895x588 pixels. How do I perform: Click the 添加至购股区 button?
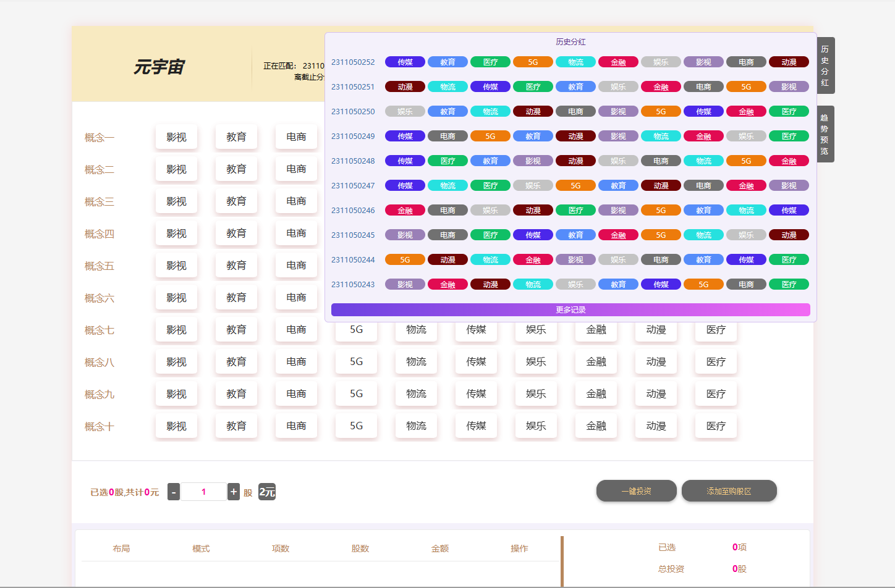click(x=729, y=490)
